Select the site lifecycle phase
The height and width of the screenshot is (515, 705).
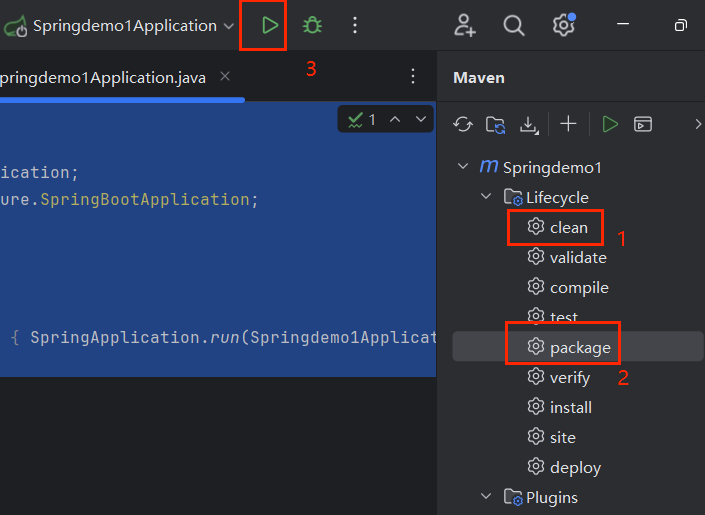click(x=551, y=437)
